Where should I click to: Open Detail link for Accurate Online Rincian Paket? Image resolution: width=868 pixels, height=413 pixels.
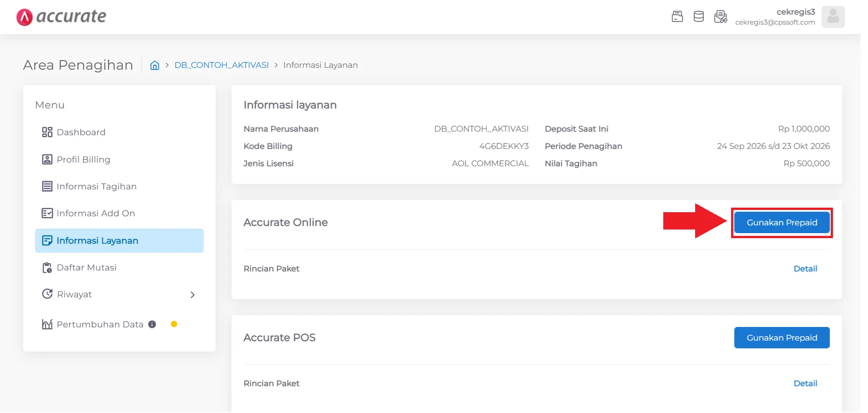click(x=805, y=269)
